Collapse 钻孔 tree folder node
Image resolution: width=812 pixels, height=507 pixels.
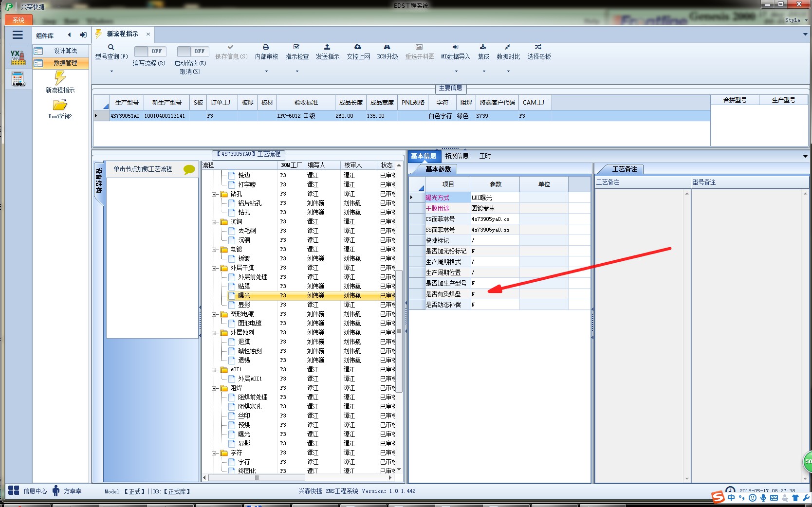[214, 194]
